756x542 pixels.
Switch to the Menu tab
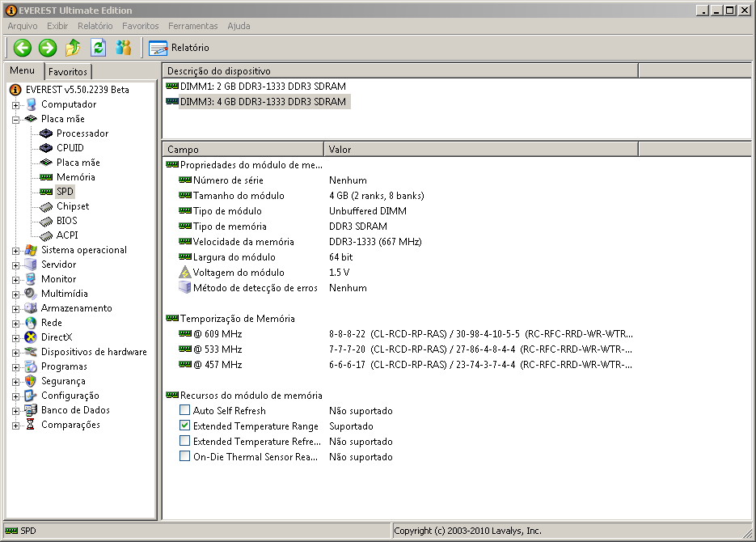(23, 70)
